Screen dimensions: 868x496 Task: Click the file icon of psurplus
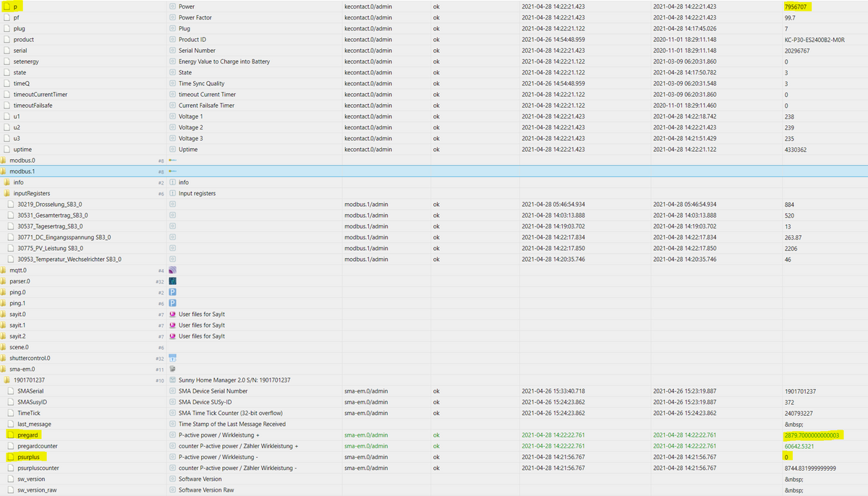pos(10,457)
